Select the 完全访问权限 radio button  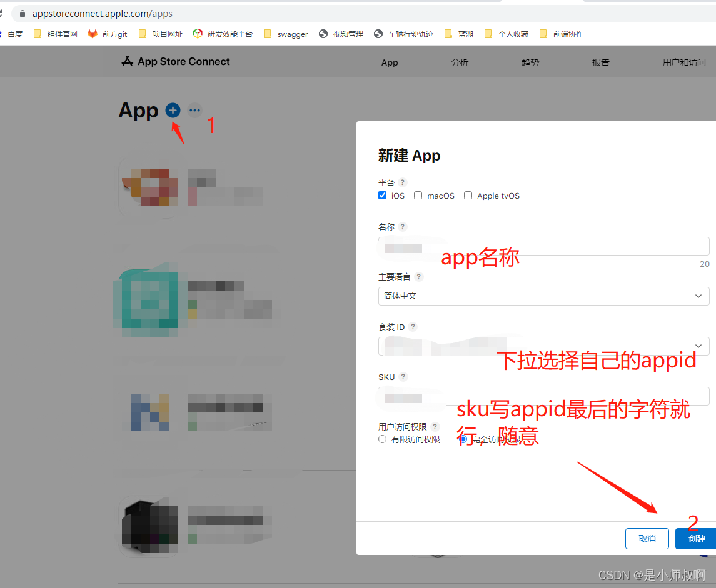click(463, 439)
